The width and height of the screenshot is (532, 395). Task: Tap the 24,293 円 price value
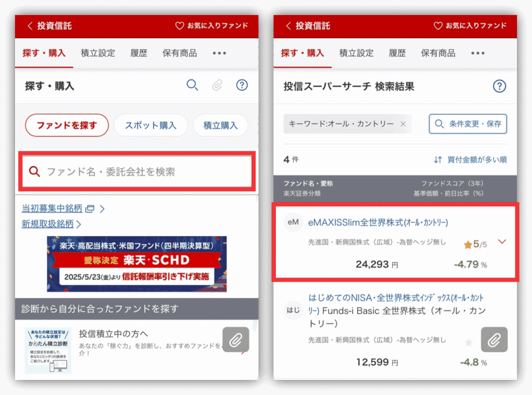click(x=377, y=265)
